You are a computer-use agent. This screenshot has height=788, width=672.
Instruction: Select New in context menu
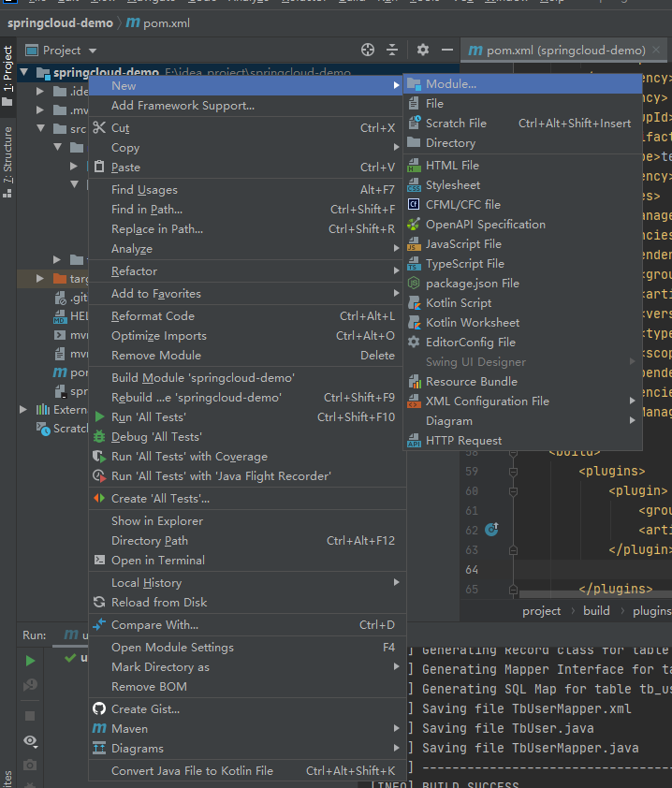(x=247, y=85)
